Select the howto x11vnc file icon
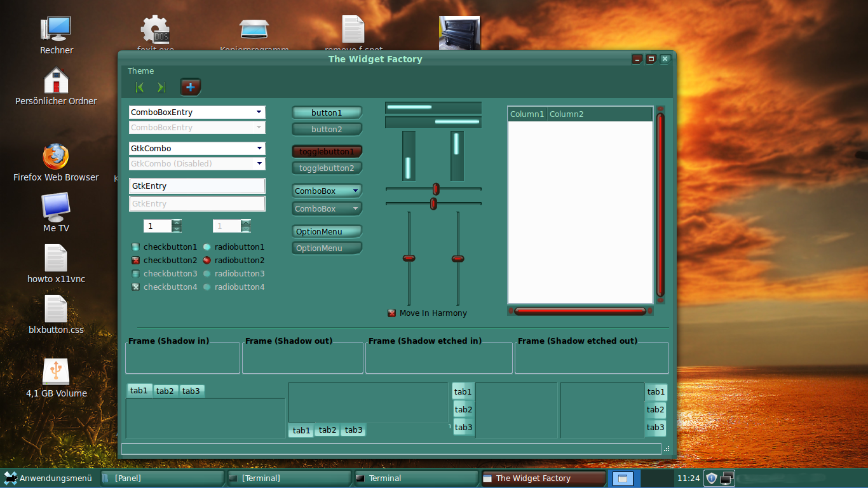This screenshot has width=868, height=488. click(x=56, y=258)
